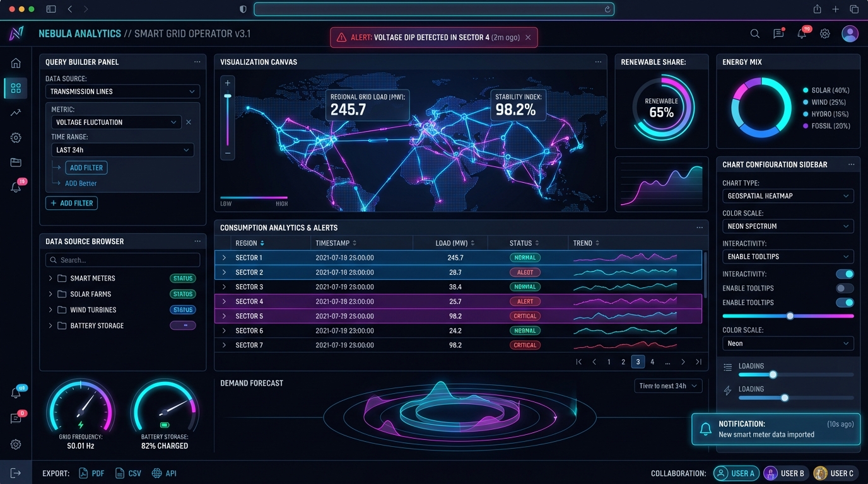Toggle the Interactivity switch off

click(x=845, y=274)
